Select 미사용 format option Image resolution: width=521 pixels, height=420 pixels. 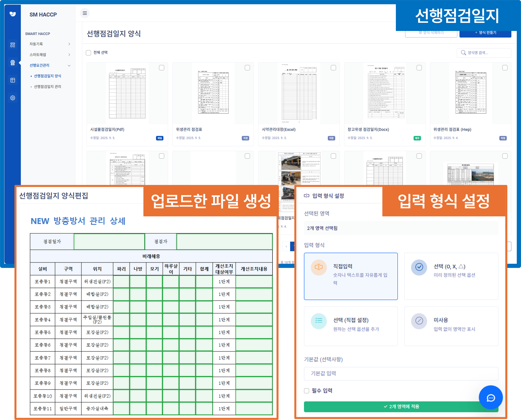(x=451, y=326)
